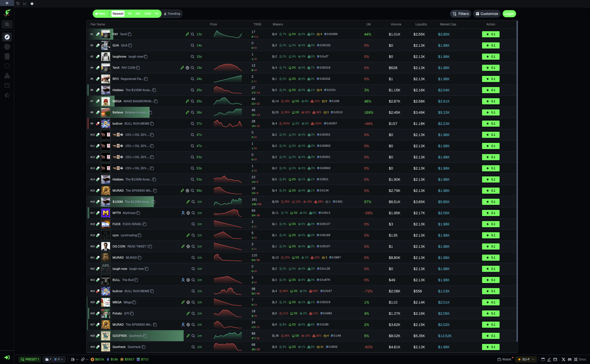Click feather icon in GOOFREK row
590x364 pixels.
tap(188, 336)
